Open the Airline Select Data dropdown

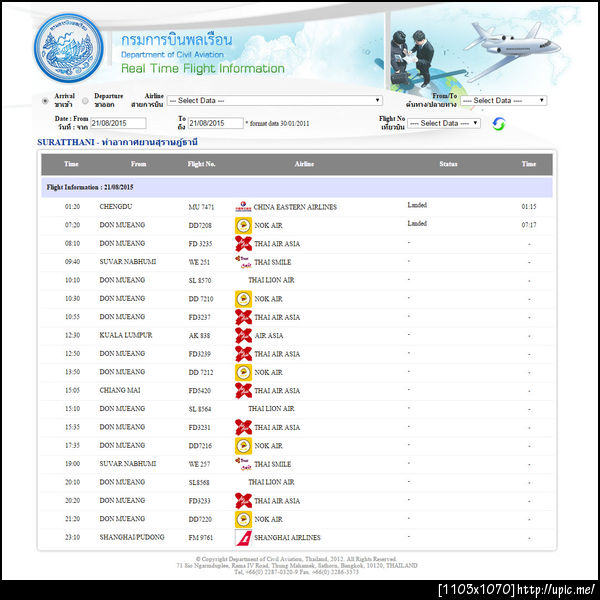click(x=275, y=101)
